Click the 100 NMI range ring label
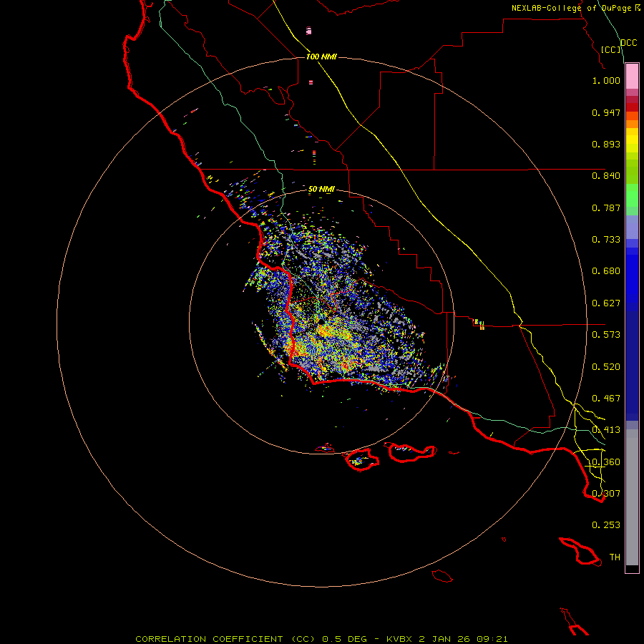 click(x=321, y=57)
